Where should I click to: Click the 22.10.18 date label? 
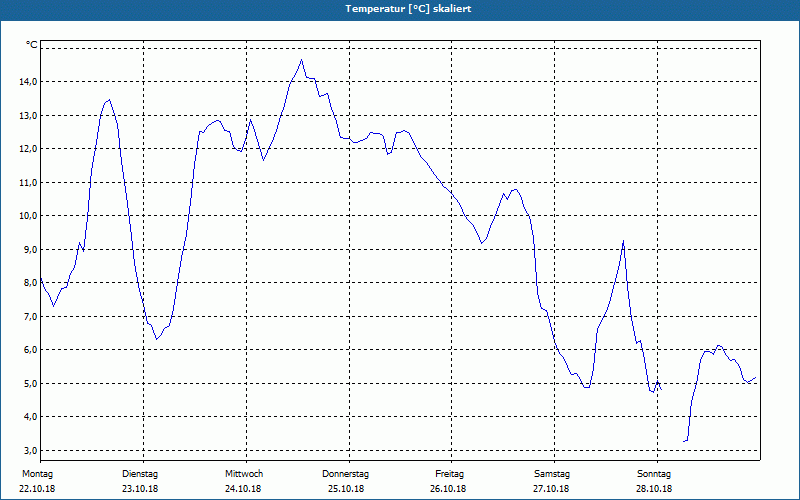[37, 488]
